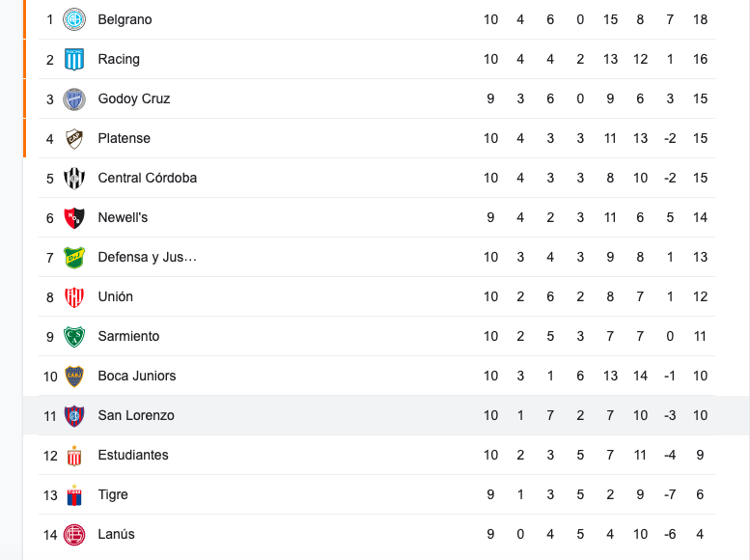Click the Godoy Cruz crest icon
The width and height of the screenshot is (750, 560).
pyautogui.click(x=74, y=99)
